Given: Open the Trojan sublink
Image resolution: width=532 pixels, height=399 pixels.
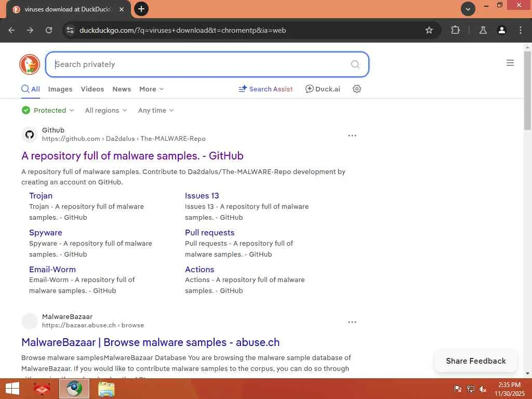Looking at the screenshot, I should pyautogui.click(x=41, y=196).
